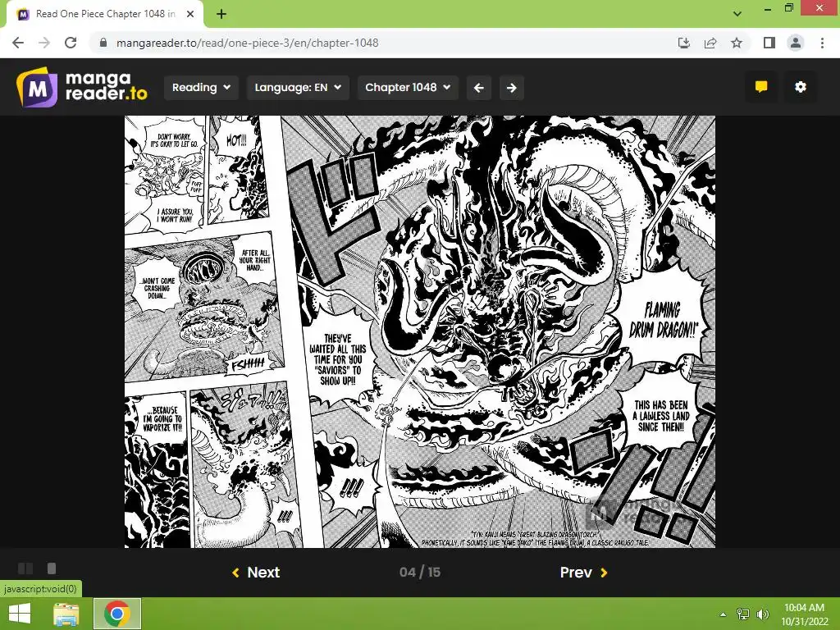Switch to single-page view icon
Viewport: 840px width, 630px height.
pos(52,568)
